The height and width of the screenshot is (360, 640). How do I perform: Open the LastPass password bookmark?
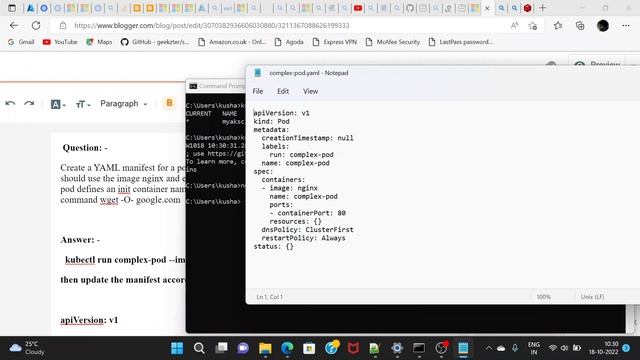(x=461, y=42)
